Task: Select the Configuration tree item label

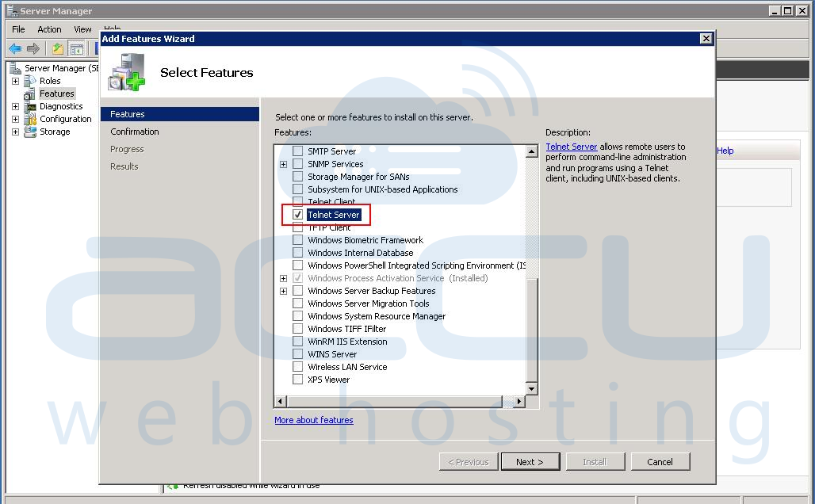Action: point(66,119)
